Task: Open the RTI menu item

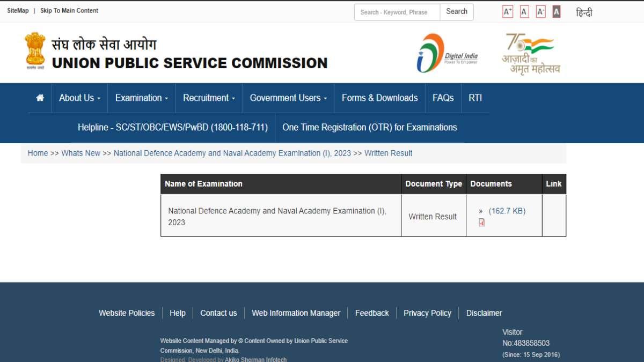Action: click(x=474, y=98)
